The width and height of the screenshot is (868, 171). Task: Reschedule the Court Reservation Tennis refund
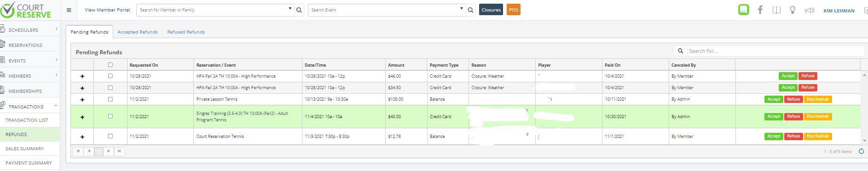coord(818,136)
